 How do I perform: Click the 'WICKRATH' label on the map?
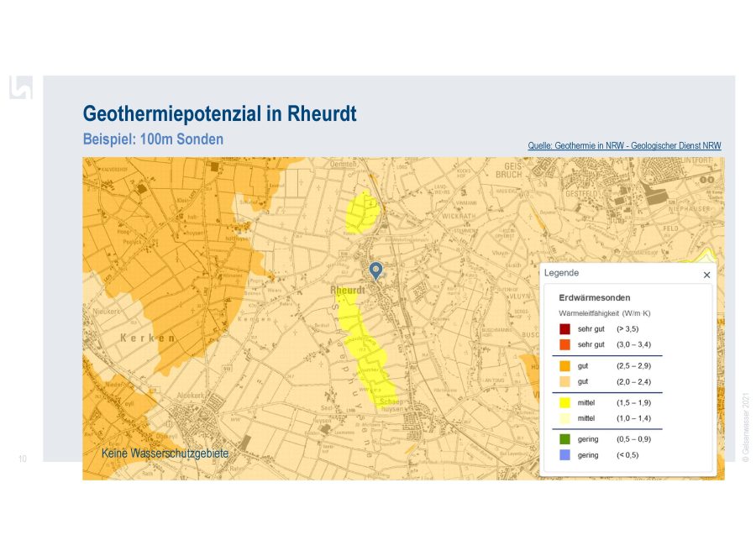[459, 217]
